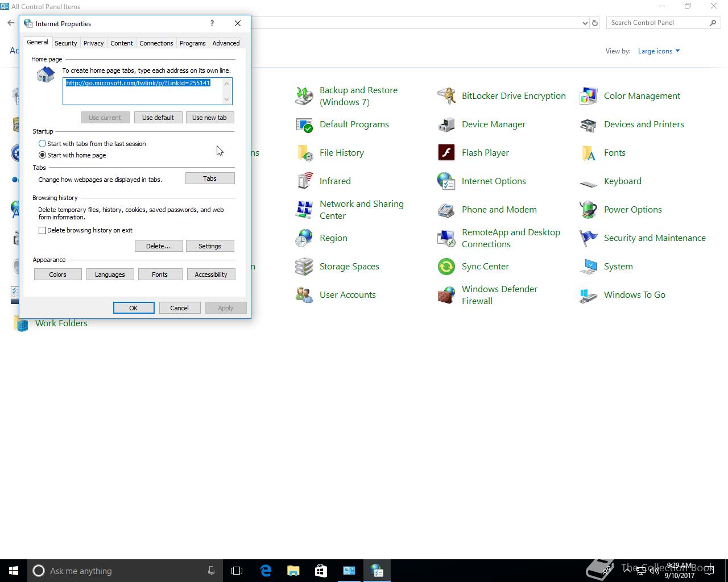The width and height of the screenshot is (728, 582).
Task: Open the Fonts button in Internet Properties
Action: point(160,275)
